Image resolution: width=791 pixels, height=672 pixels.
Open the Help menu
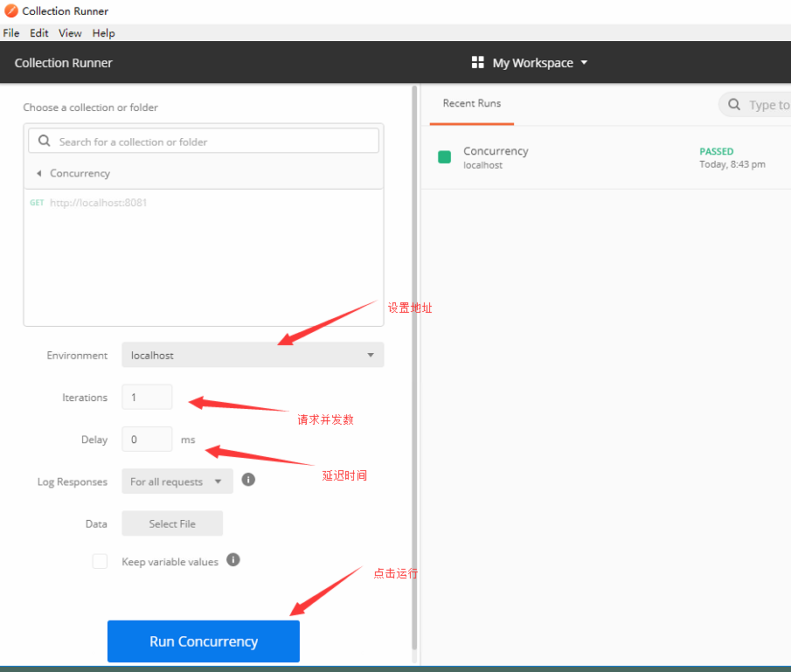coord(103,33)
